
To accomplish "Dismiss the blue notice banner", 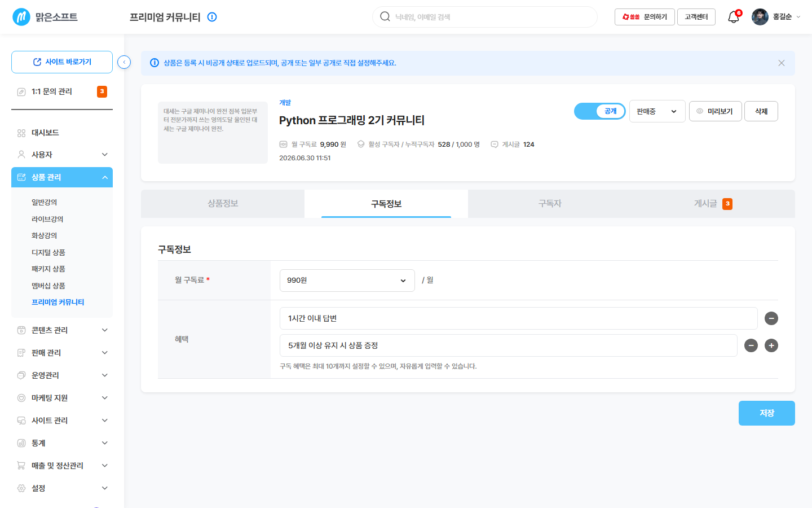I will click(782, 63).
